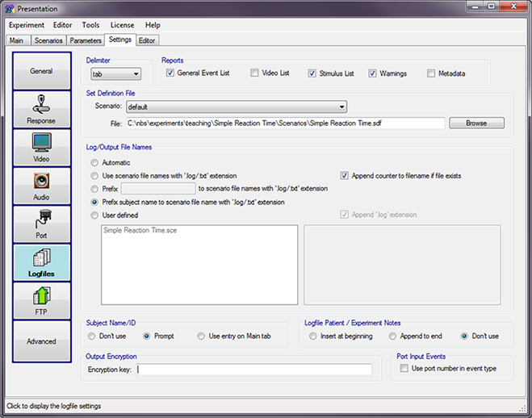The image size is (532, 418).
Task: Expand the Scenario default dropdown
Action: click(237, 107)
